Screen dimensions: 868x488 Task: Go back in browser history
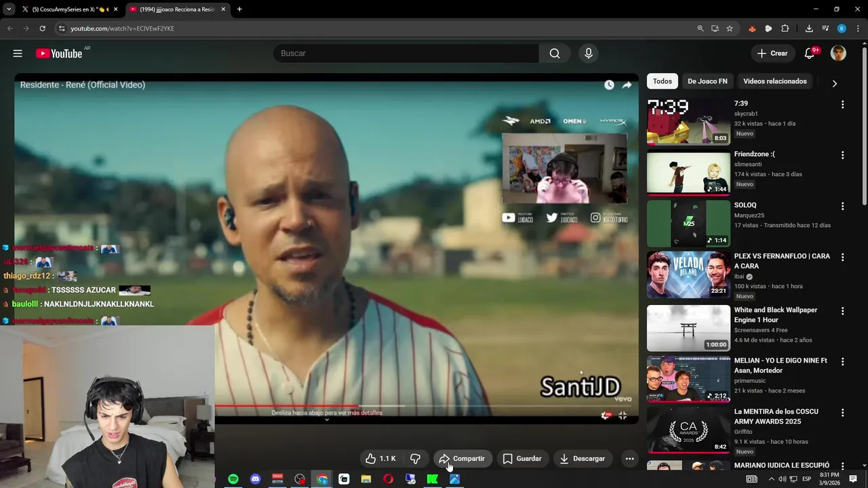(9, 28)
